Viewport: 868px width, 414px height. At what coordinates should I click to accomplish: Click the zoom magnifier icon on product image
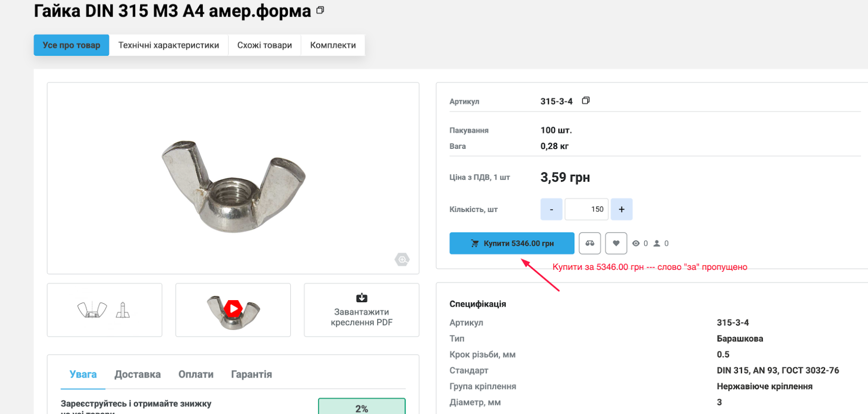point(402,260)
